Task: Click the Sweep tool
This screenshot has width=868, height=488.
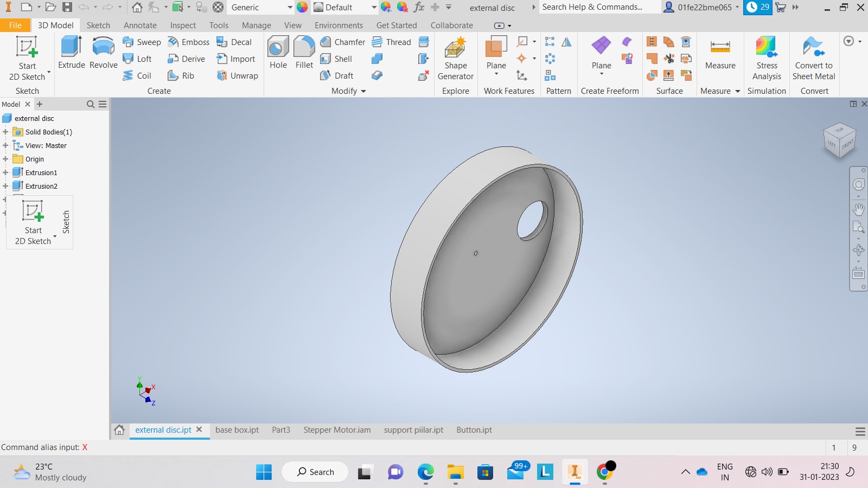Action: [142, 42]
